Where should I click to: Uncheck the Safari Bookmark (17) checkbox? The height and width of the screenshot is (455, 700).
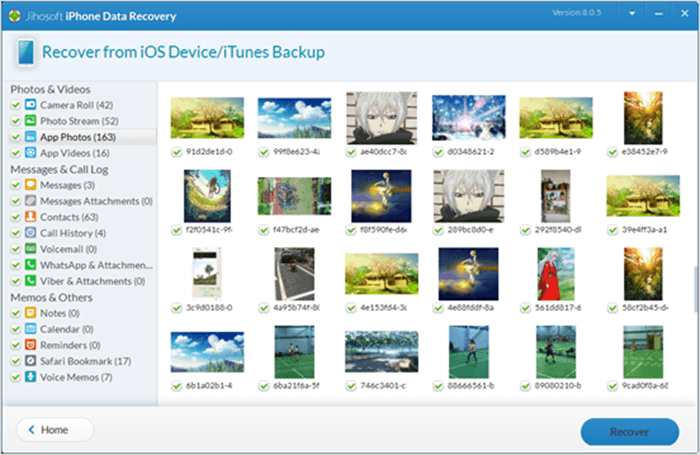pos(16,361)
